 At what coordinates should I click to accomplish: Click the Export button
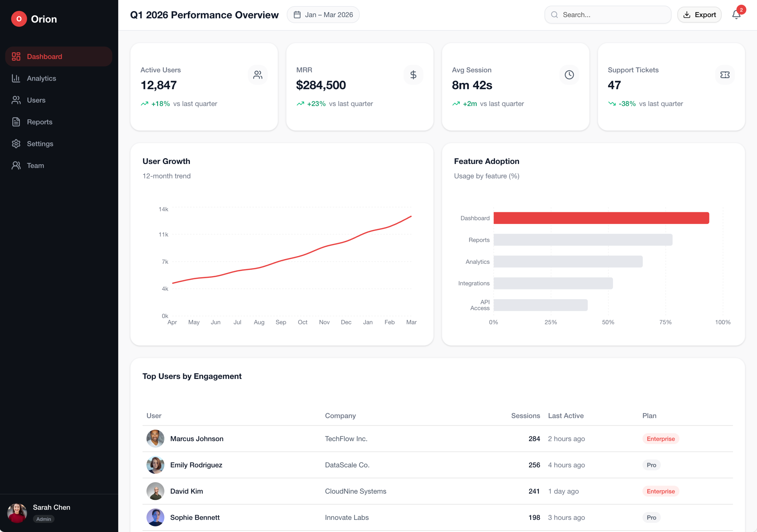tap(699, 14)
